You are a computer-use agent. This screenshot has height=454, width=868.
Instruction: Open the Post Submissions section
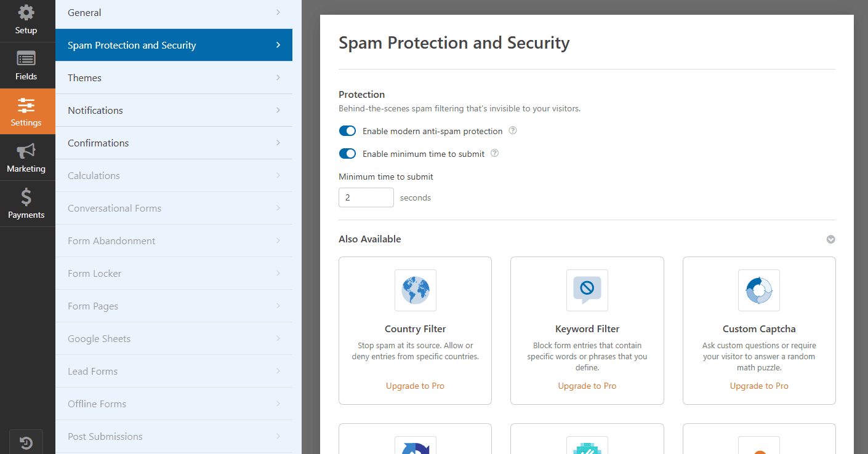(174, 436)
